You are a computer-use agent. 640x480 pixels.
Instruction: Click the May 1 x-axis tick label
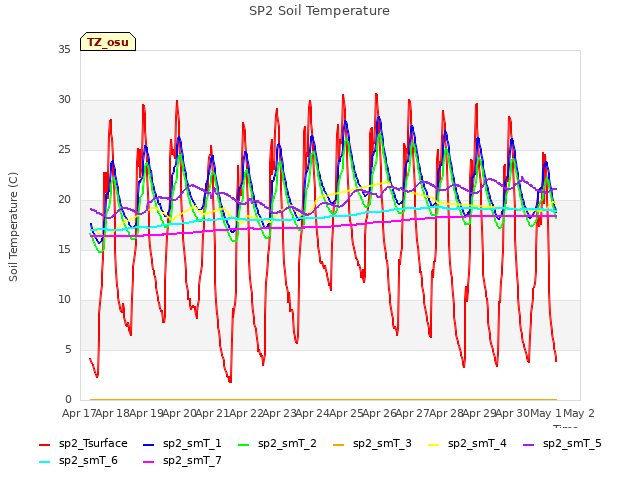pyautogui.click(x=546, y=413)
